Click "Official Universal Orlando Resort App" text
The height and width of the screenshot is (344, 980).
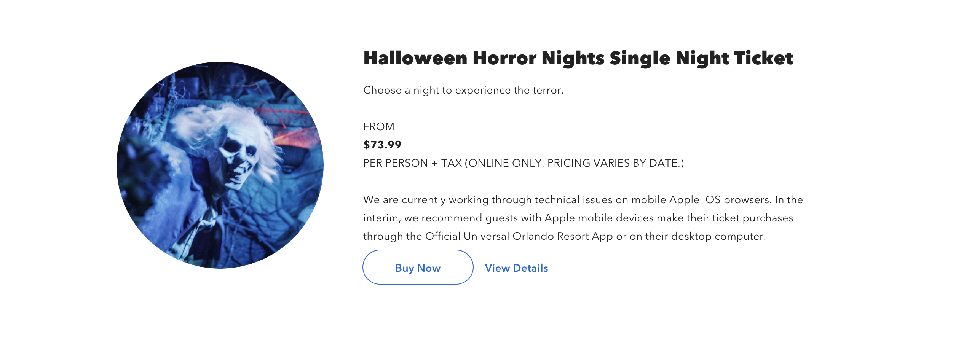coord(519,236)
